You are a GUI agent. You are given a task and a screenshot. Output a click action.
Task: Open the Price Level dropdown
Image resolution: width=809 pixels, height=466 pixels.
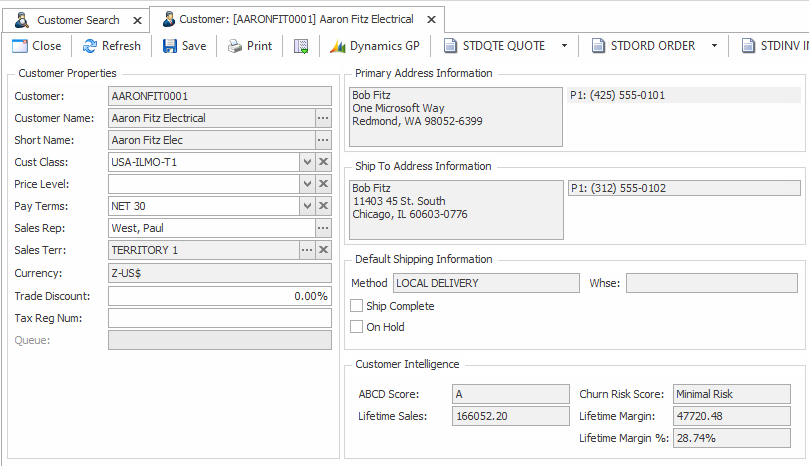point(306,184)
